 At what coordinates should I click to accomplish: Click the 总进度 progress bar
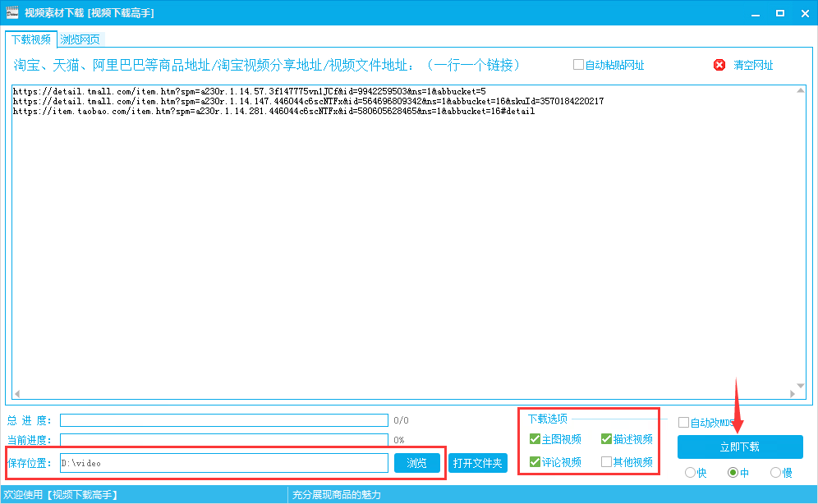pos(224,420)
